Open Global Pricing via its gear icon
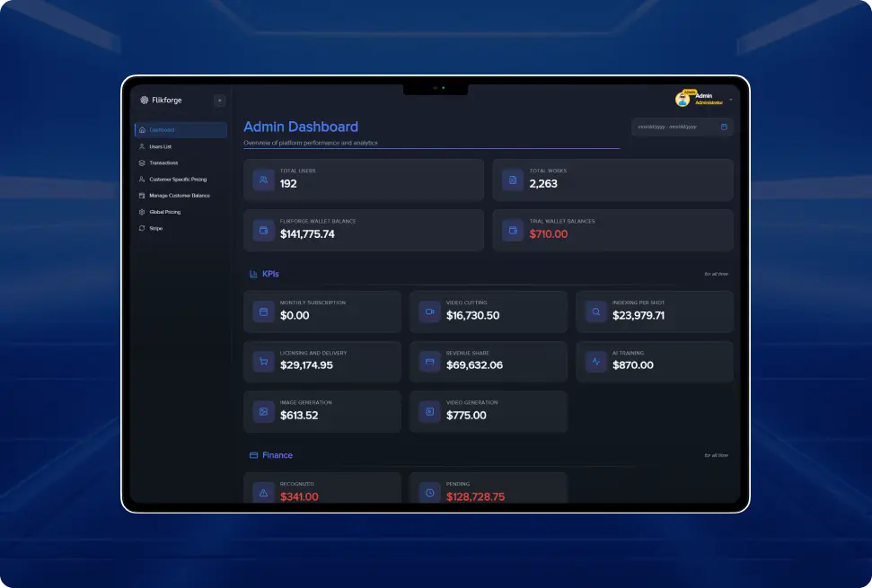Image resolution: width=872 pixels, height=588 pixels. (141, 211)
